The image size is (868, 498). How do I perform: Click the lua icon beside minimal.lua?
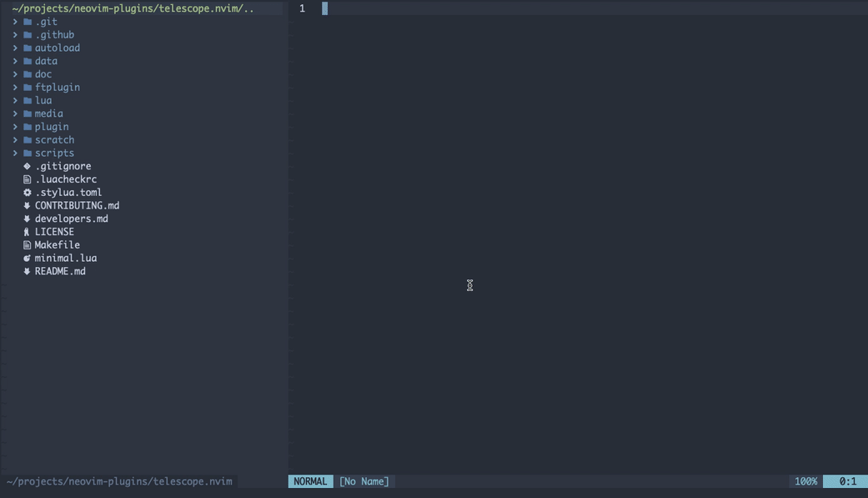(27, 258)
